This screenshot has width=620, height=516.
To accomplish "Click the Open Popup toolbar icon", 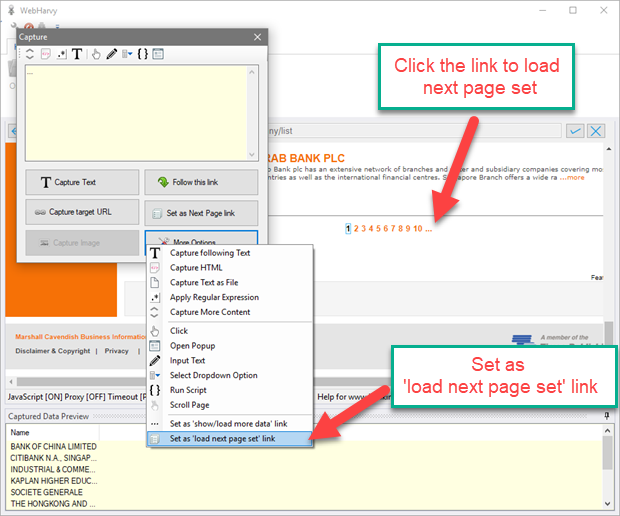I will [157, 54].
